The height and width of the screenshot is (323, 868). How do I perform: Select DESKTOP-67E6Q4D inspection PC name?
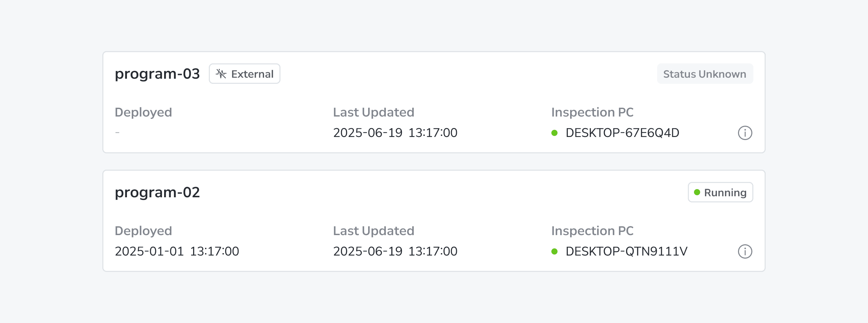point(622,133)
